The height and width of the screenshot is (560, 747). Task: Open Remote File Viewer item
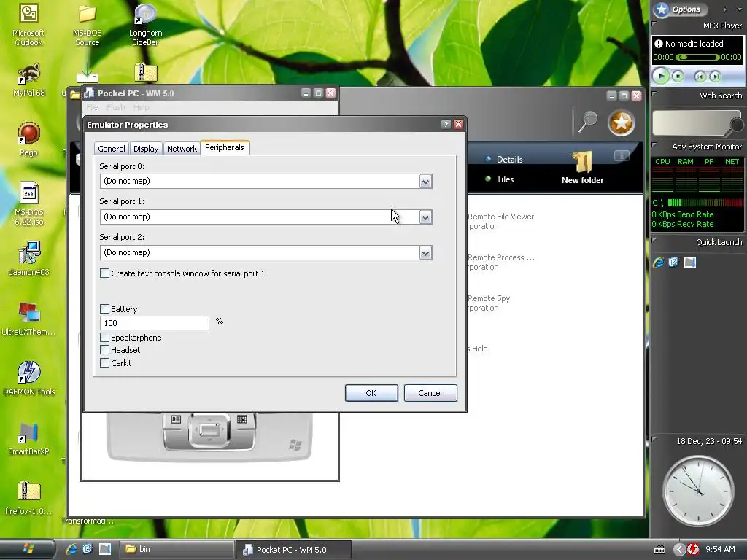coord(500,221)
